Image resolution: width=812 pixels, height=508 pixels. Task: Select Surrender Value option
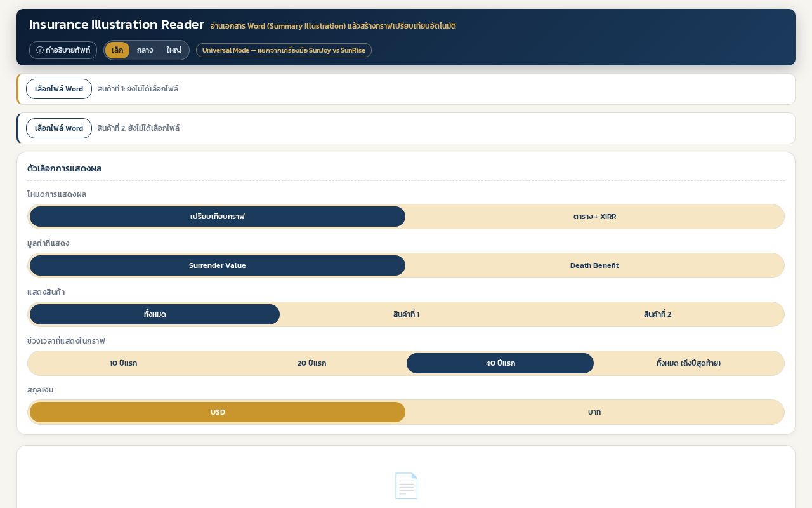(x=218, y=265)
